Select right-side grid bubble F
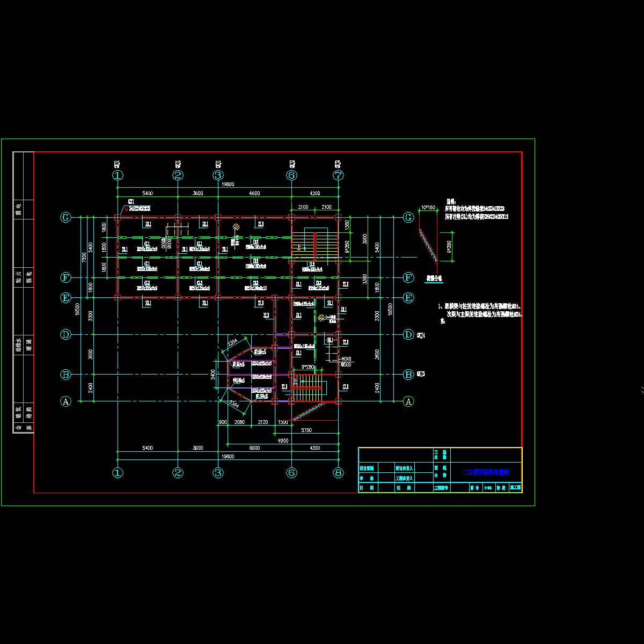The height and width of the screenshot is (644, 644). coord(408,277)
